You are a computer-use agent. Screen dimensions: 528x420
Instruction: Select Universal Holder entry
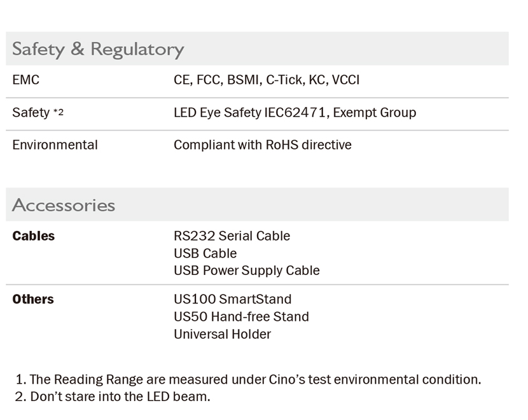pos(222,335)
